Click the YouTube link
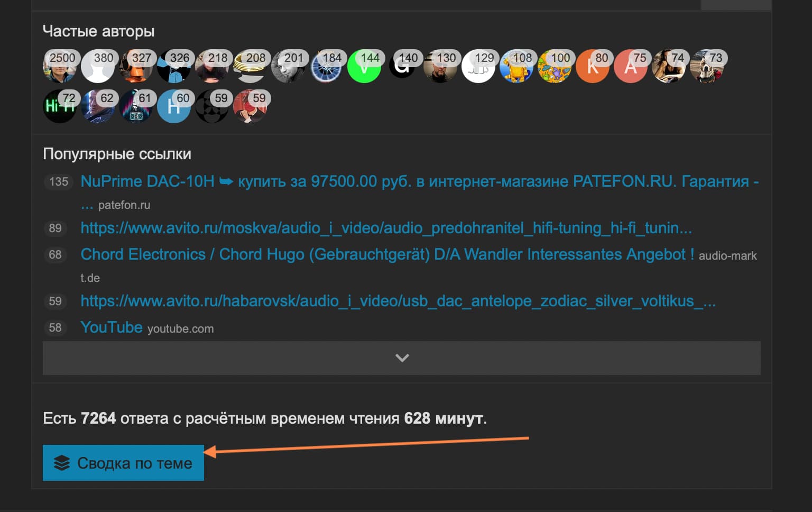This screenshot has width=812, height=512. click(x=112, y=327)
